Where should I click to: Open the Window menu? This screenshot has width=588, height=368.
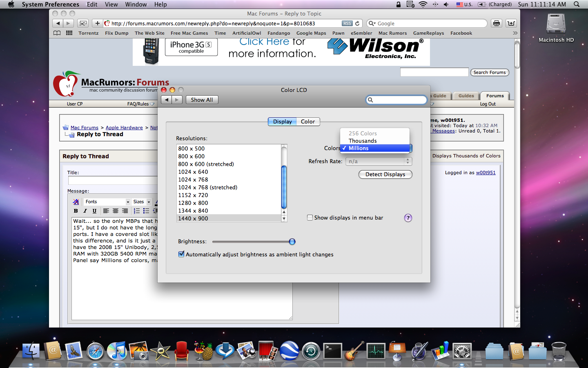tap(136, 4)
